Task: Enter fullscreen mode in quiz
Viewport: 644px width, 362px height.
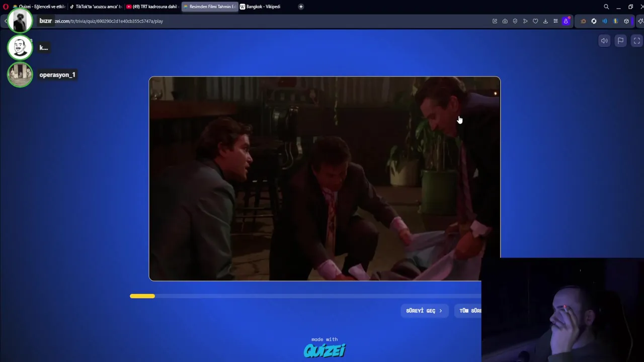Action: (637, 41)
